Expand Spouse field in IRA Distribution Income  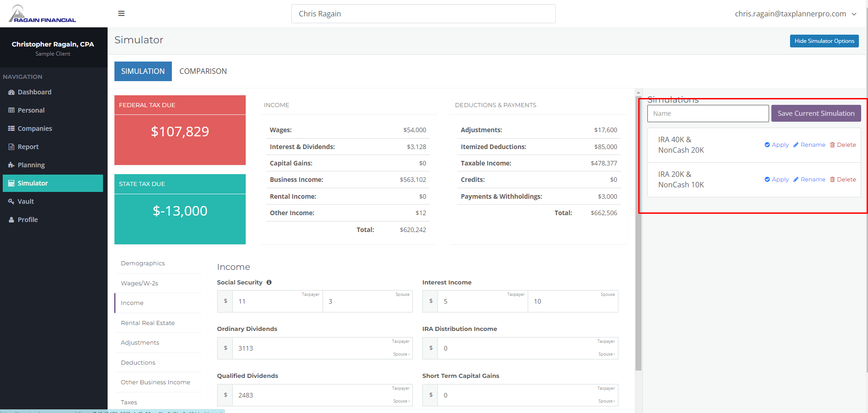coord(606,354)
